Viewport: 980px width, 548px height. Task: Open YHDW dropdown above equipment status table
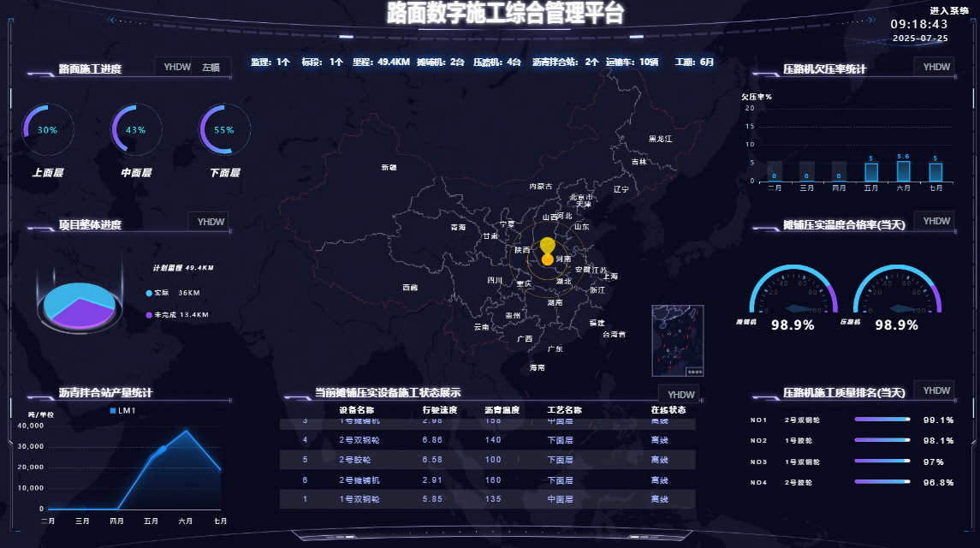click(x=680, y=395)
